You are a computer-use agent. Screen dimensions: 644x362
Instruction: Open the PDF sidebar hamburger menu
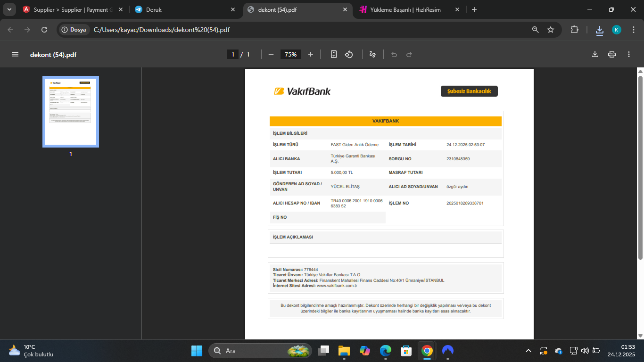point(15,54)
